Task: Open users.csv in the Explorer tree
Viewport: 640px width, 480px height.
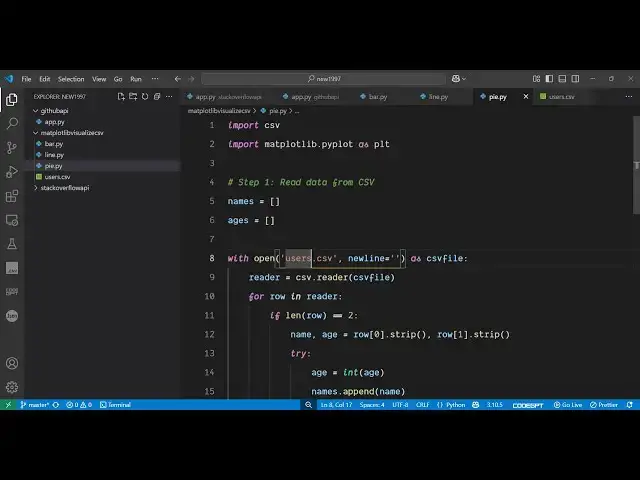Action: click(x=57, y=177)
